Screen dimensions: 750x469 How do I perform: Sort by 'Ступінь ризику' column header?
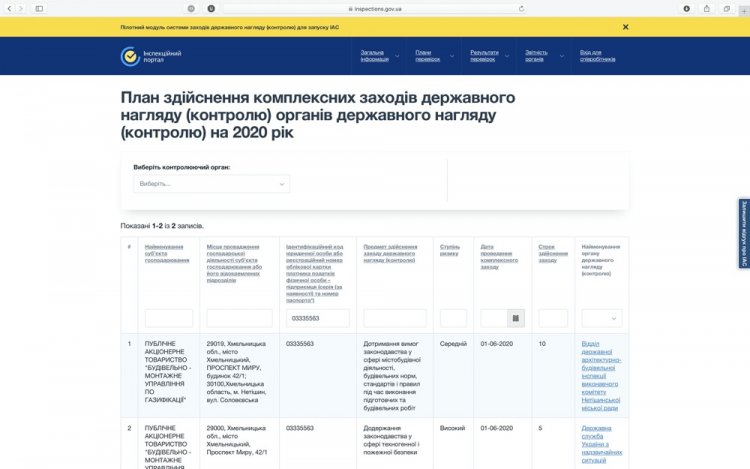coord(449,250)
